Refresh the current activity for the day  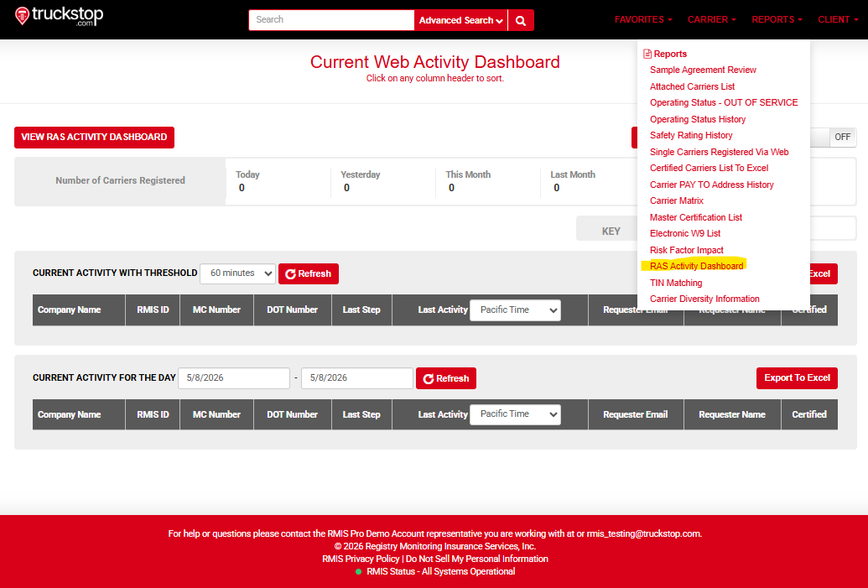pyautogui.click(x=446, y=378)
